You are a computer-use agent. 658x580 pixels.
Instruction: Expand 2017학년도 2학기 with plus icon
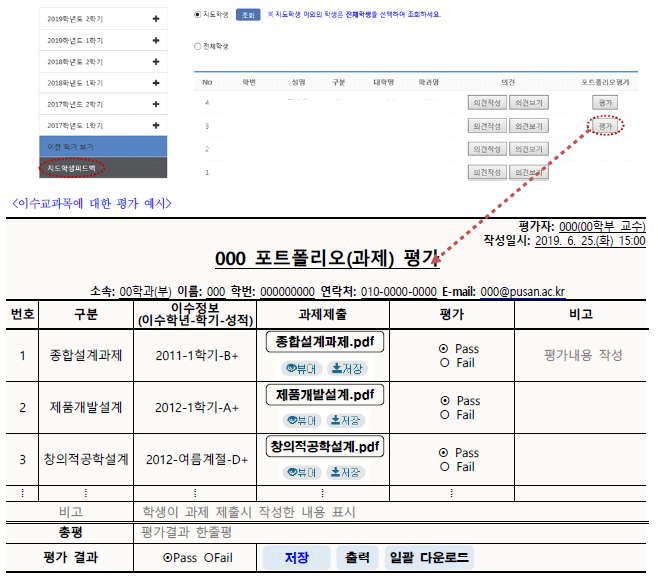point(156,104)
